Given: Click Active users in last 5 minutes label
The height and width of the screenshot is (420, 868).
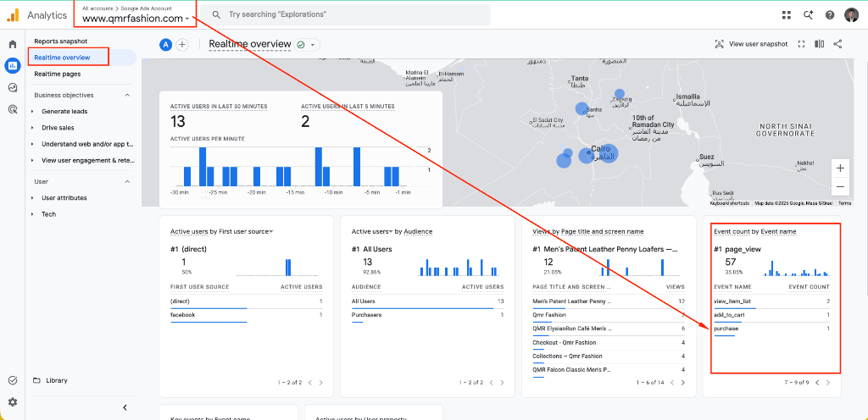Looking at the screenshot, I should pyautogui.click(x=348, y=106).
